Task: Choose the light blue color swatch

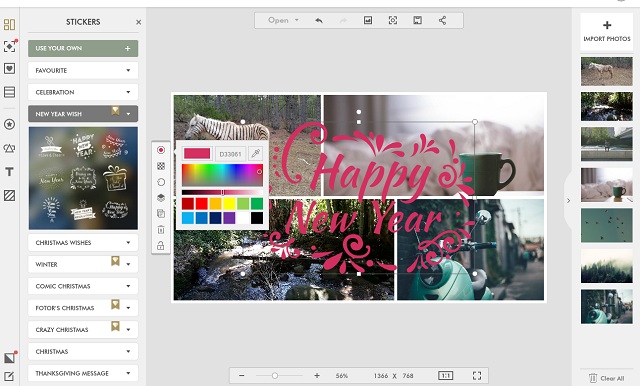Action: click(188, 218)
